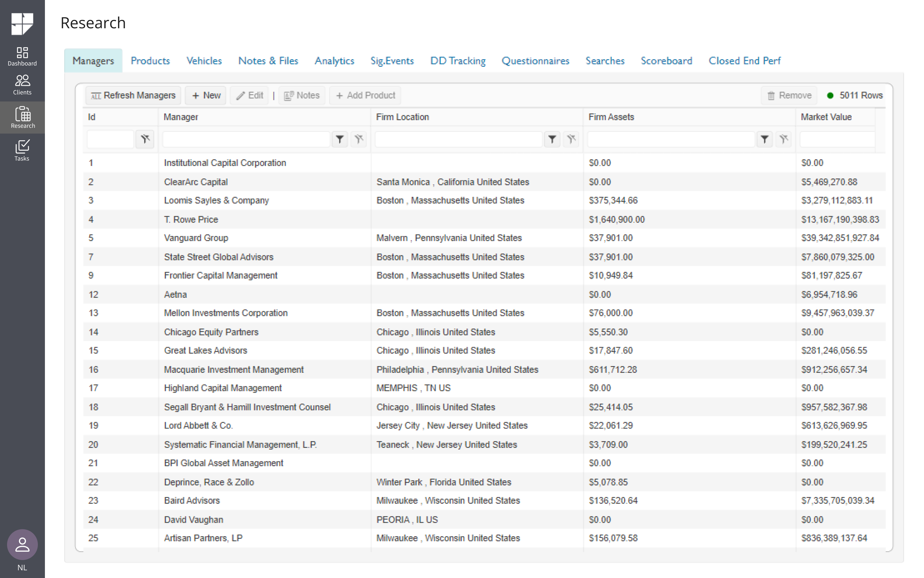Screen dimensions: 924x578
Task: Select Deprince, Race & Zollo row
Action: pyautogui.click(x=484, y=482)
